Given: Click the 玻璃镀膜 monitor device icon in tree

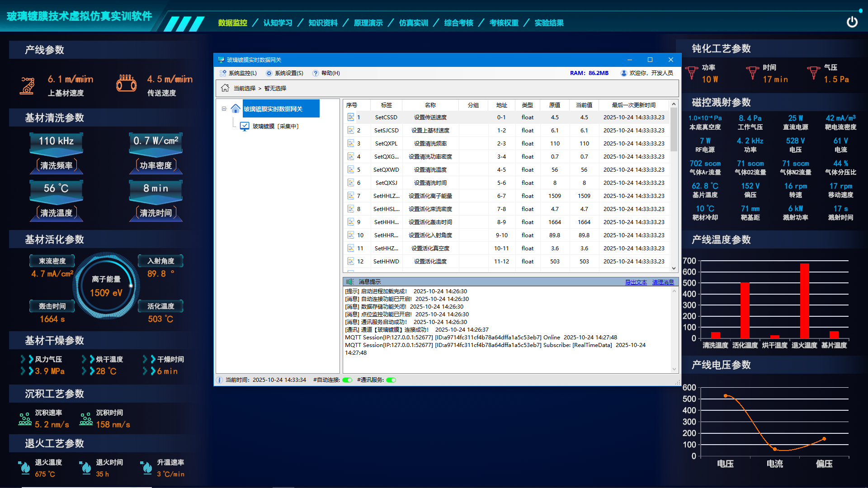Looking at the screenshot, I should click(245, 127).
